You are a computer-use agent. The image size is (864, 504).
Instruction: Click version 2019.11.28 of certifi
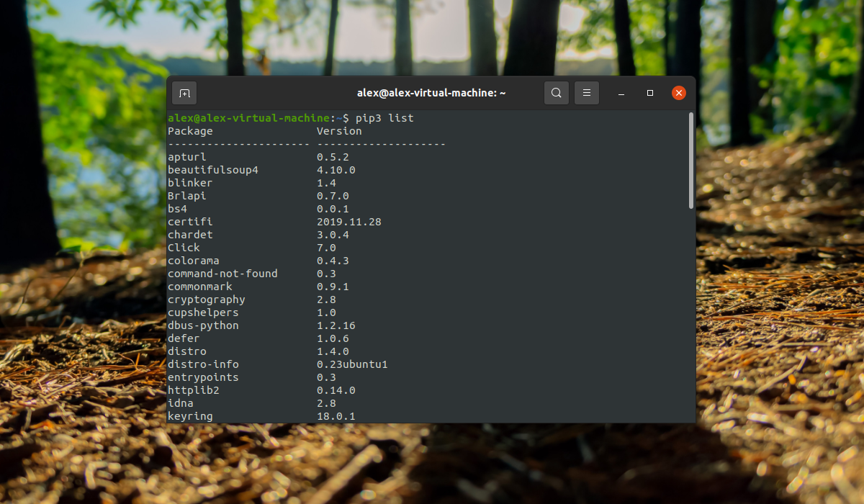pyautogui.click(x=349, y=222)
